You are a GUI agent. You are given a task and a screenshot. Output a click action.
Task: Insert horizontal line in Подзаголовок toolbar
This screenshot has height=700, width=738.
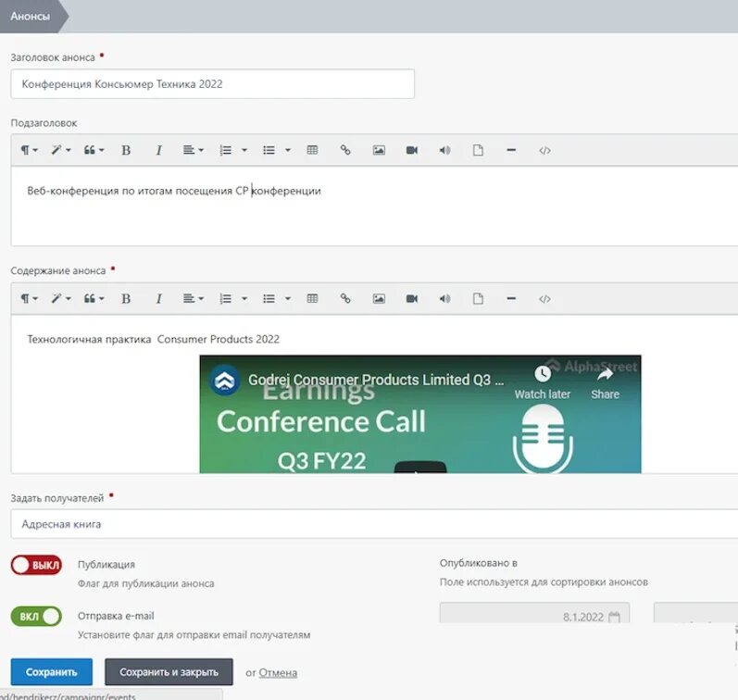(511, 150)
